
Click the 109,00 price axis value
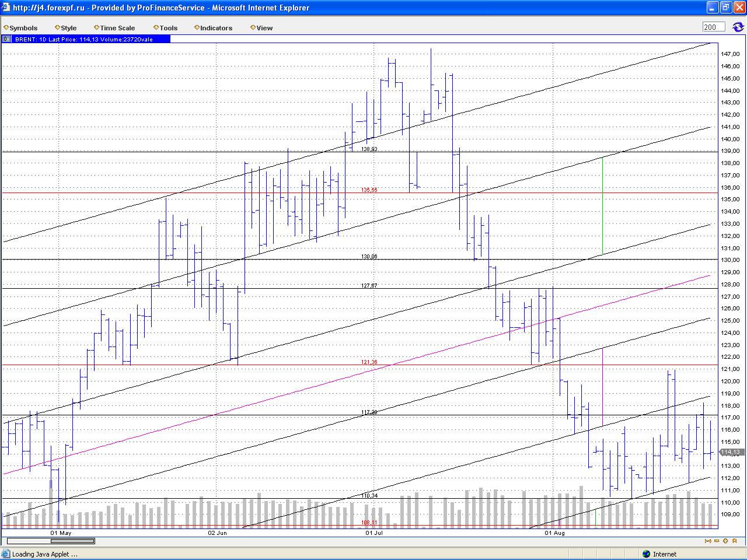(x=730, y=514)
